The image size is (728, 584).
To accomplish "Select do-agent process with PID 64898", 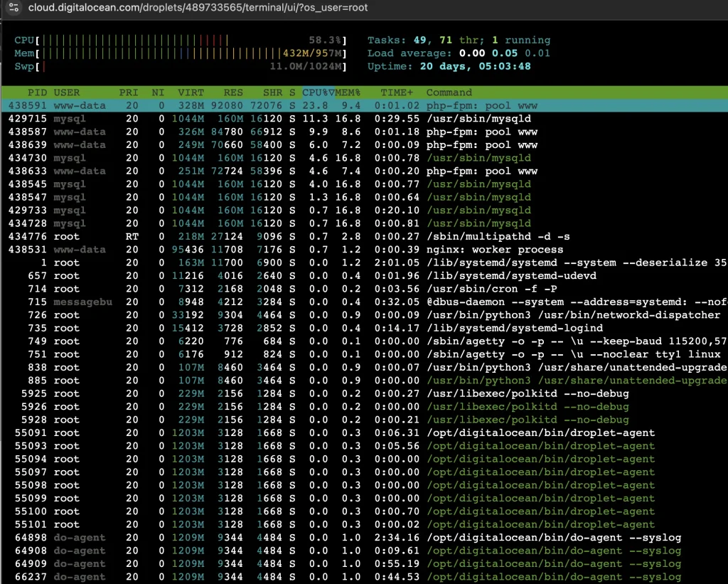I will (x=364, y=538).
